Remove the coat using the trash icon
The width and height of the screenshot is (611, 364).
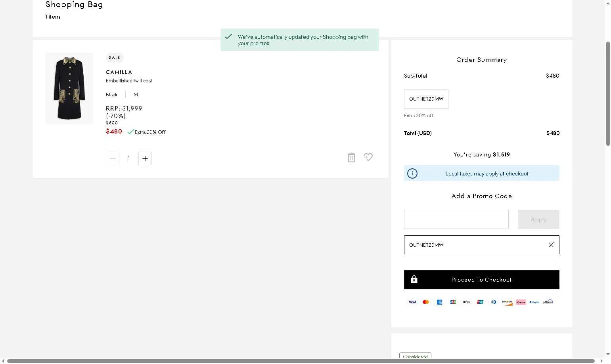351,158
